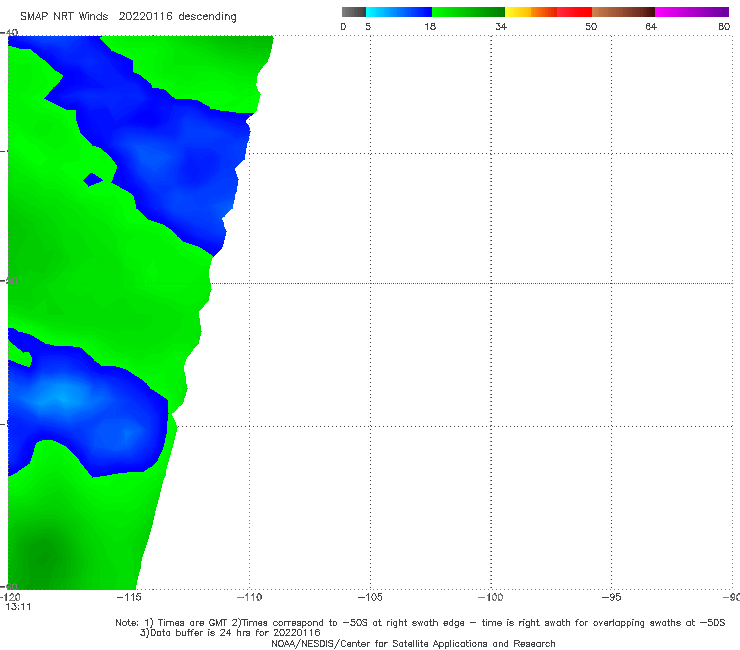The width and height of the screenshot is (740, 650).
Task: Select the gray 0-5 colorbar segment
Action: [x=354, y=12]
